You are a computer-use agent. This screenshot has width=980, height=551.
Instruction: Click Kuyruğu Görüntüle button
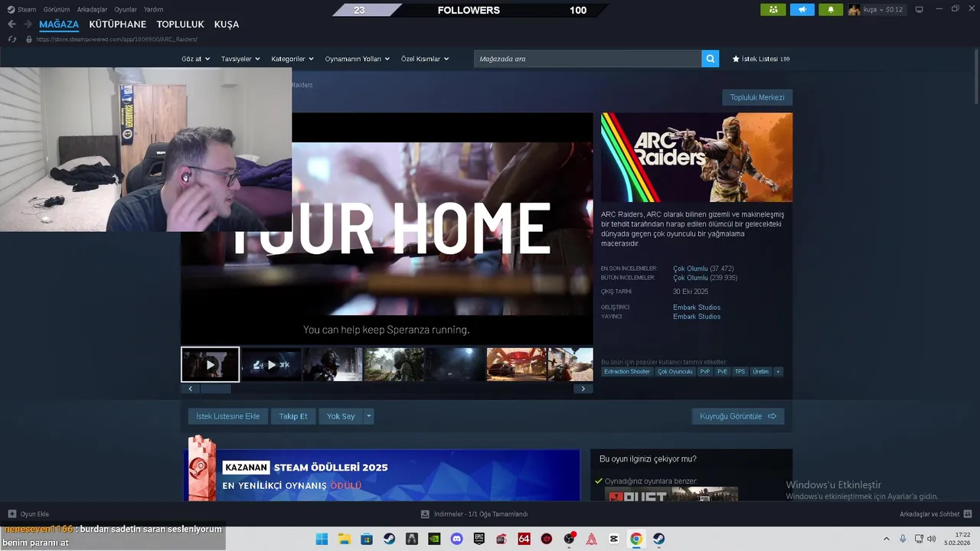tap(737, 416)
